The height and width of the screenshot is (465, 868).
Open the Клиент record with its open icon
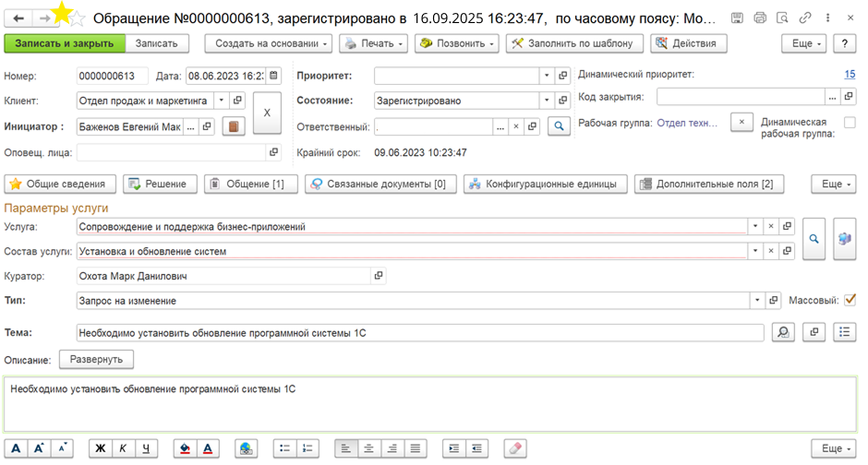237,101
